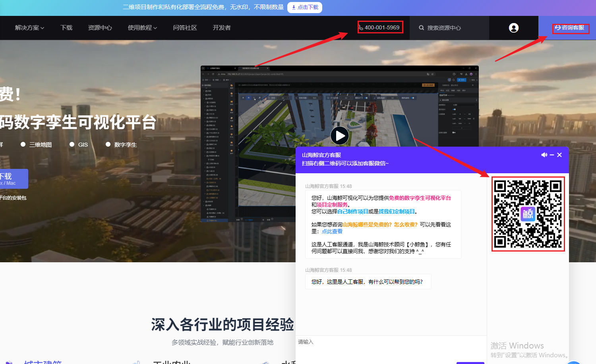The height and width of the screenshot is (364, 596).
Task: Click the phone icon beside 400-001-5969
Action: pyautogui.click(x=361, y=27)
